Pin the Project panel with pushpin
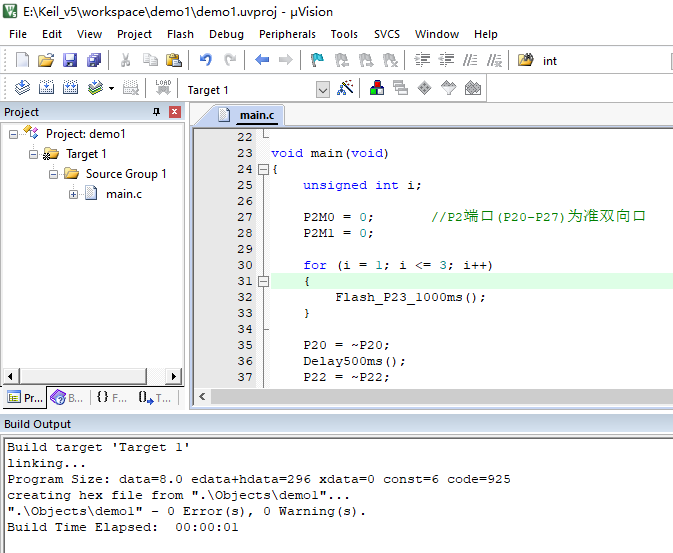The height and width of the screenshot is (553, 673). tap(157, 112)
